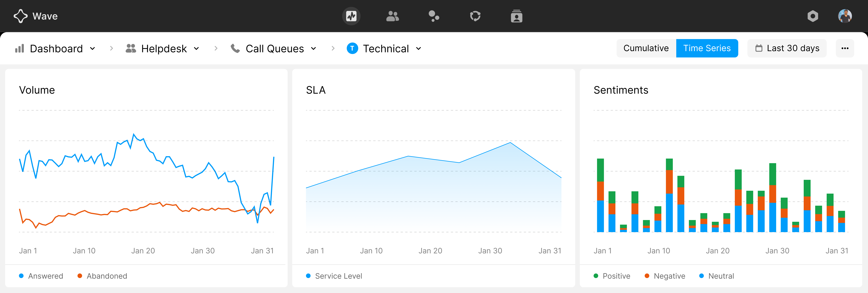Click the SLA chart title
The height and width of the screenshot is (293, 868).
316,90
